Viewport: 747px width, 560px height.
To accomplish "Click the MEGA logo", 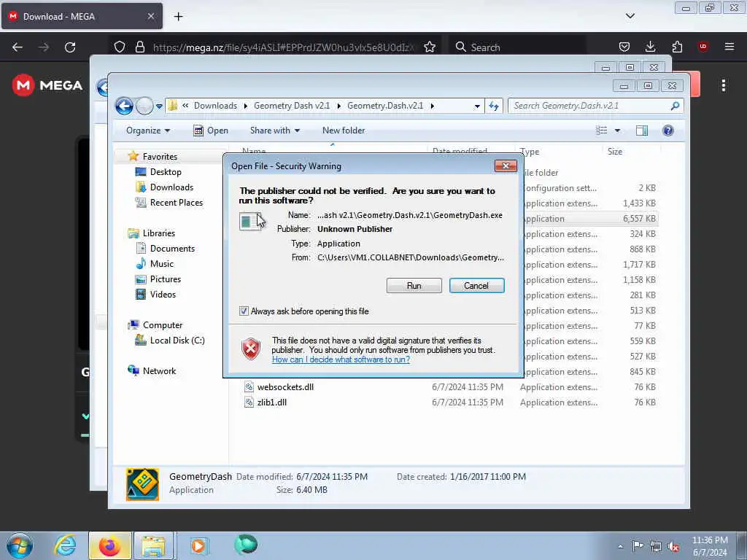I will (47, 85).
